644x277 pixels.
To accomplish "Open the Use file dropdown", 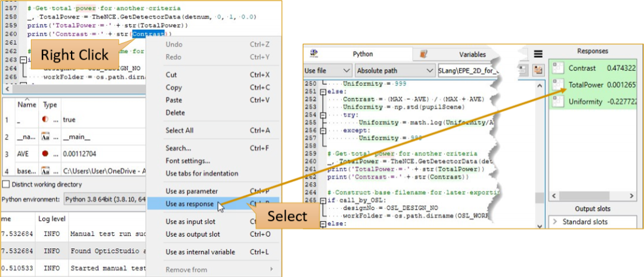I will click(x=328, y=70).
